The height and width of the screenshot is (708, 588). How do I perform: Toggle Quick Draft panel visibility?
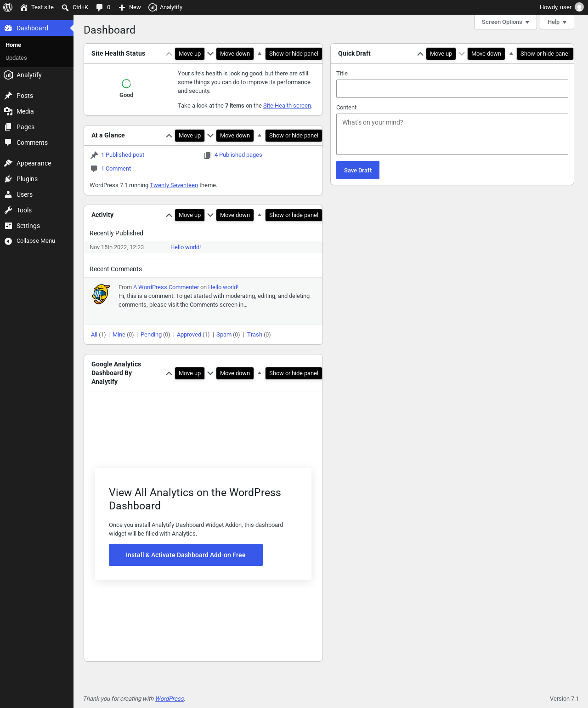click(x=511, y=54)
